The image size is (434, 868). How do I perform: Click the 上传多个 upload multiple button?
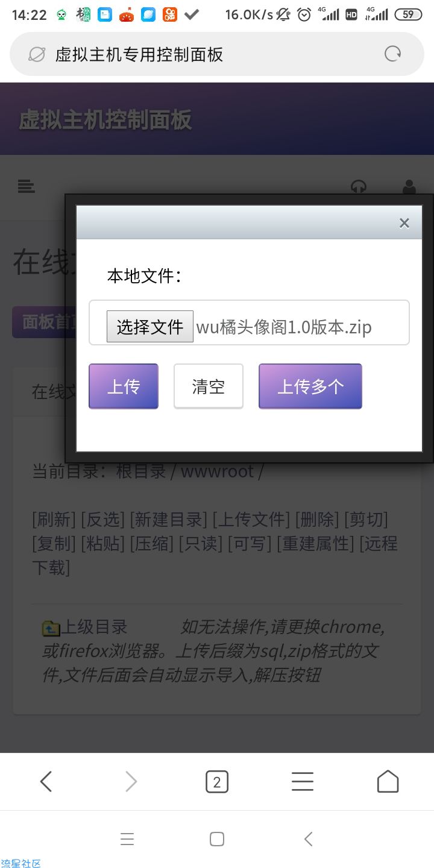310,386
